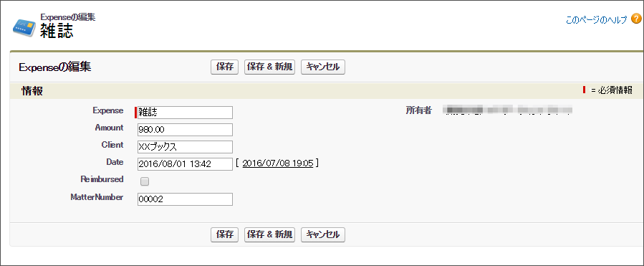Click the top 保存 button

tap(225, 67)
